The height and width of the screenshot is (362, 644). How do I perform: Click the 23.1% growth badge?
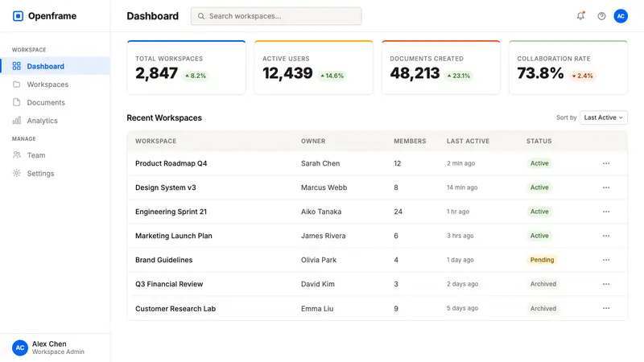[459, 76]
